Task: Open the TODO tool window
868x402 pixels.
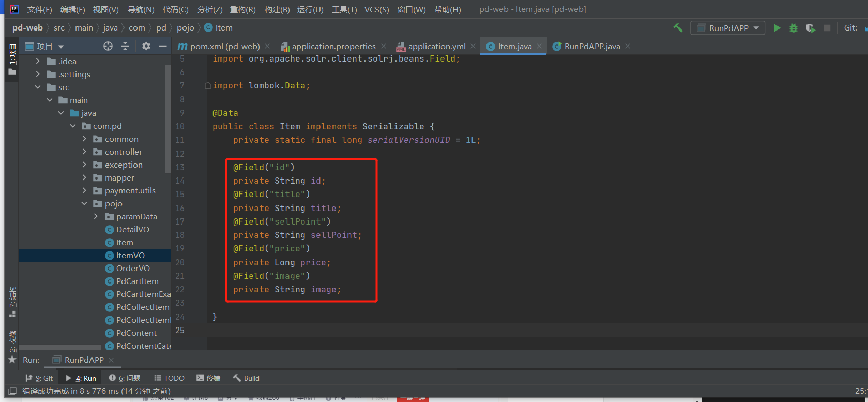Action: [x=169, y=378]
